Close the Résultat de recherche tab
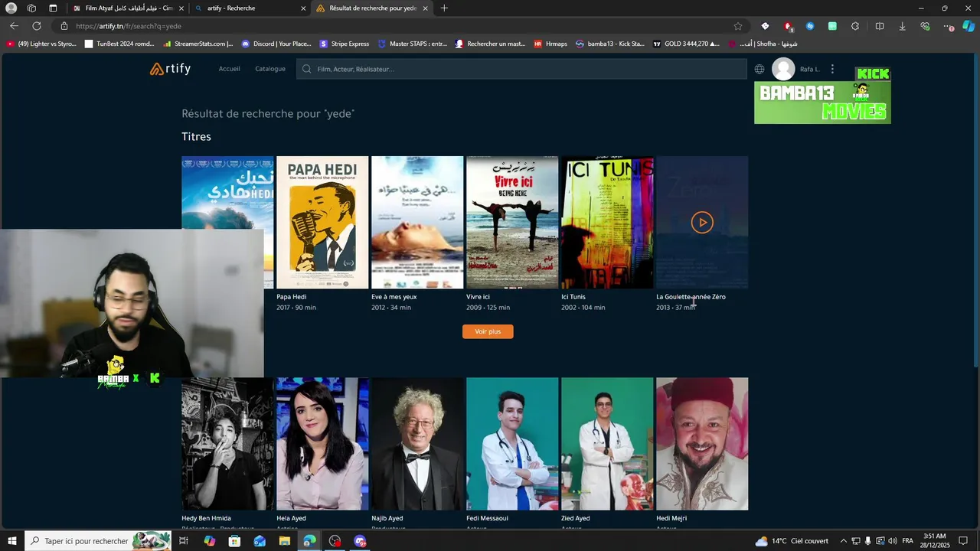Viewport: 980px width, 551px height. coord(425,8)
